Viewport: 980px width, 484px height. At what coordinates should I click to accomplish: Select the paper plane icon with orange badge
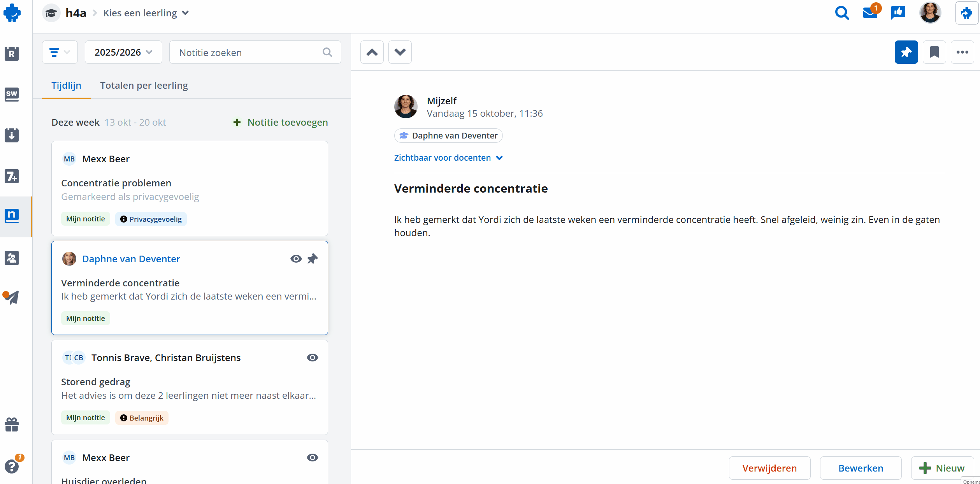11,298
